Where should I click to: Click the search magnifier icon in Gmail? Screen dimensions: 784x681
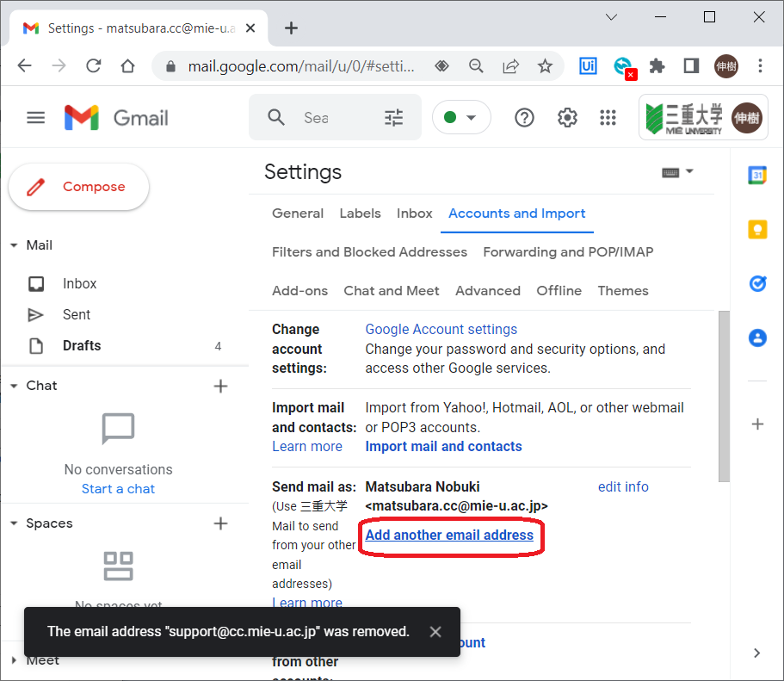pyautogui.click(x=276, y=118)
